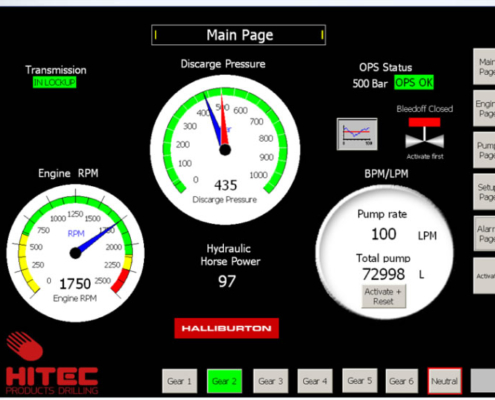
Task: Click the red Bleedoff Closed indicator bar
Action: [x=424, y=122]
